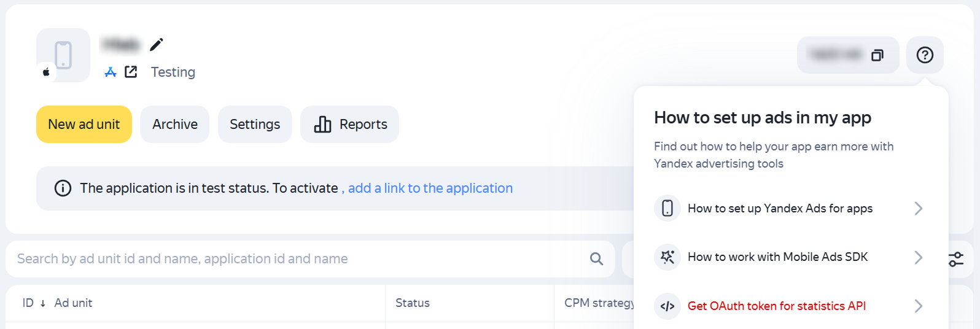Open the Archive section
Screen dimensions: 980x329
coord(175,125)
